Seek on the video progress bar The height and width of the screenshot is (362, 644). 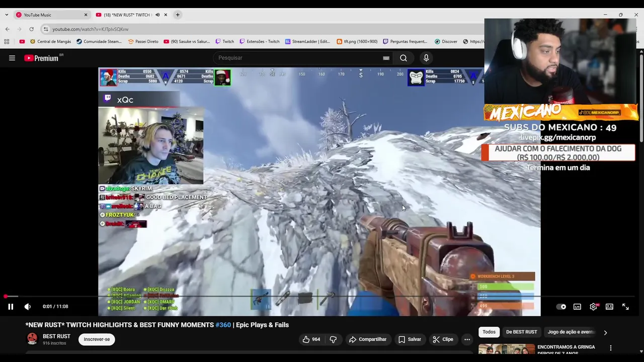pyautogui.click(x=320, y=297)
